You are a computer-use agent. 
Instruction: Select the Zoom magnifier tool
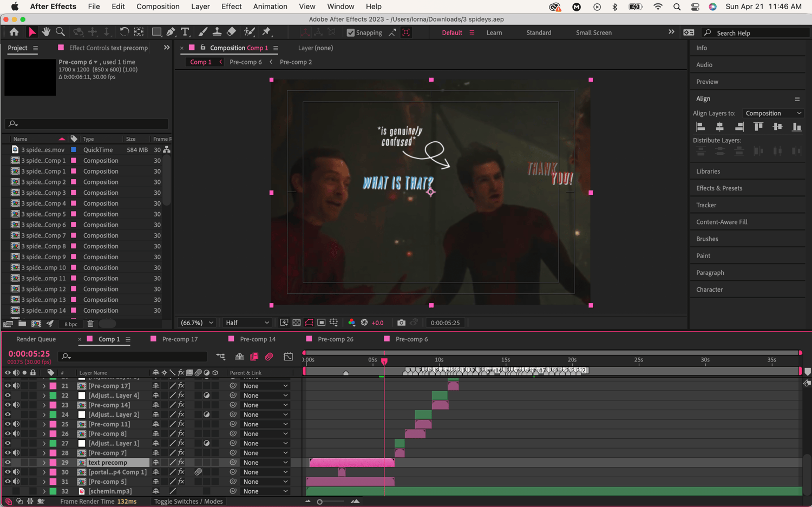(61, 32)
